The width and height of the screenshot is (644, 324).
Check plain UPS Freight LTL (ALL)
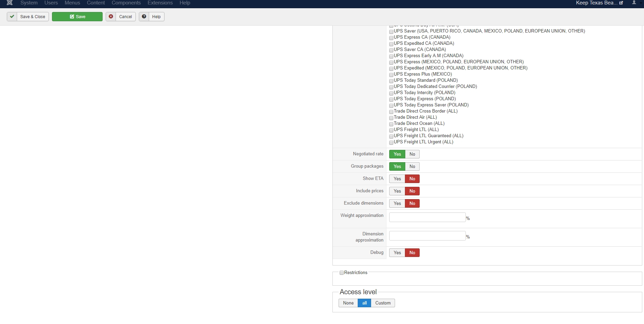[x=391, y=130]
